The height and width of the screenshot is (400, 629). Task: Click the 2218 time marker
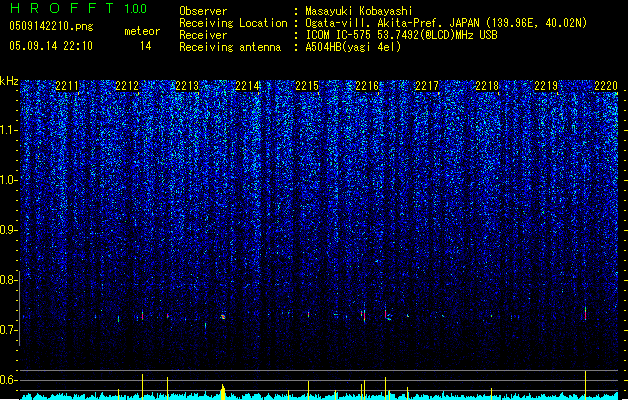(x=487, y=86)
